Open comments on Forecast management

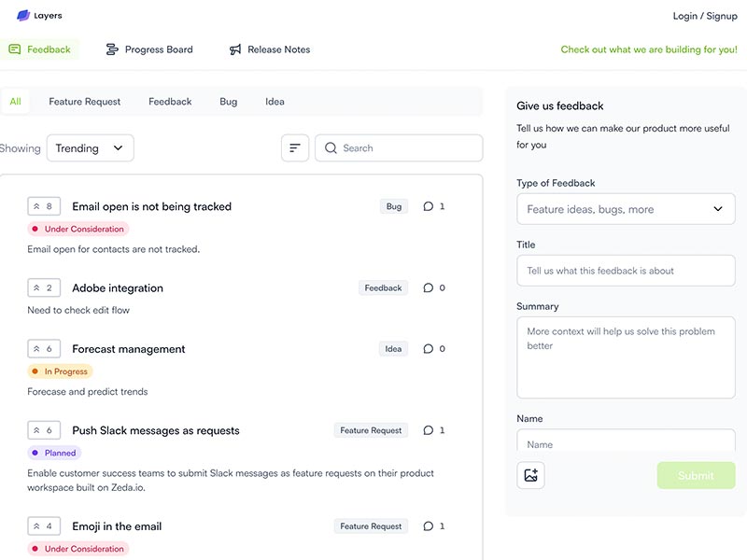tap(433, 349)
